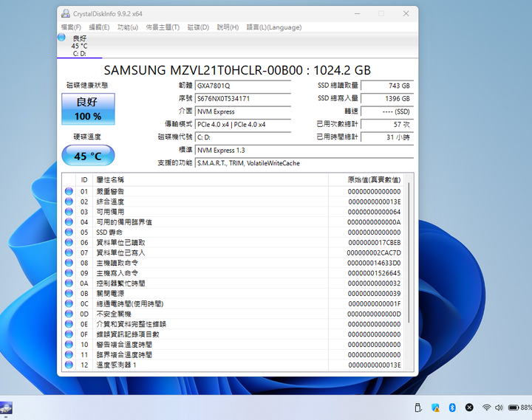Click the firmware field GXA7801Q
Image resolution: width=532 pixels, height=420 pixels.
pyautogui.click(x=243, y=86)
